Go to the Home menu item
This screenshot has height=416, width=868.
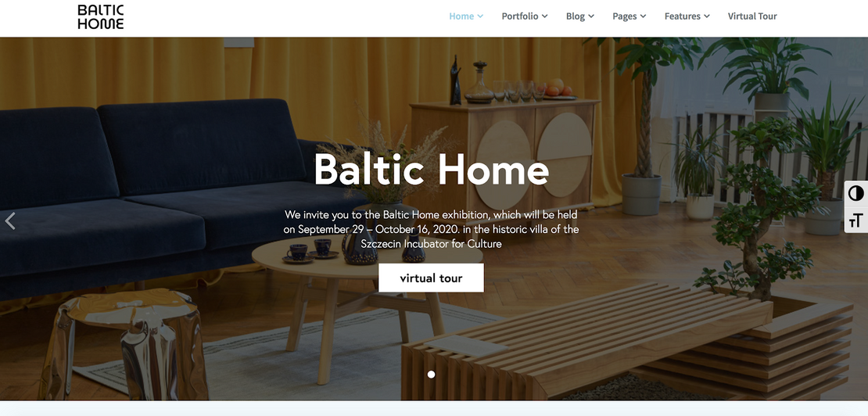point(461,16)
